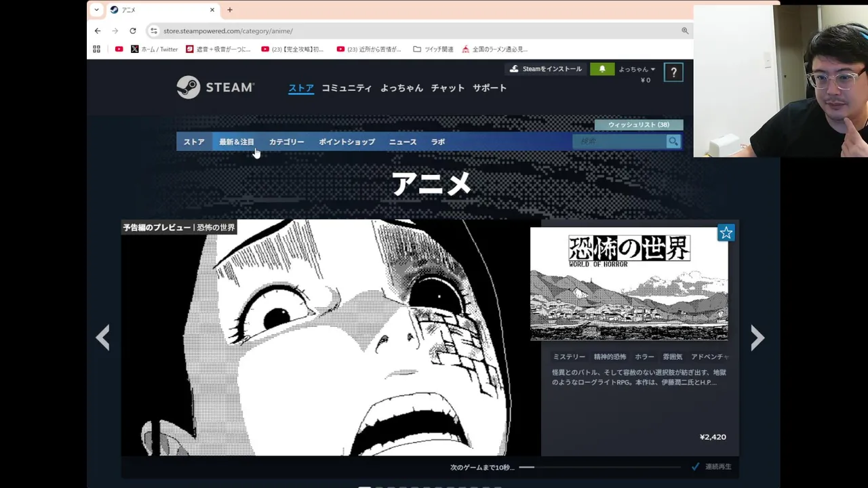Click the store search input field
Viewport: 868px width, 488px height.
coord(620,141)
